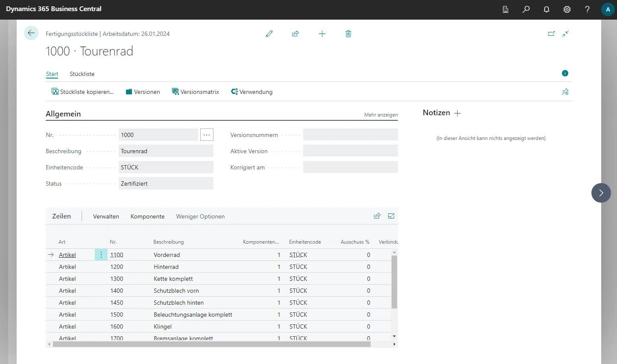Go to next record arrow
Viewport: 617px width, 364px height.
[x=601, y=193]
